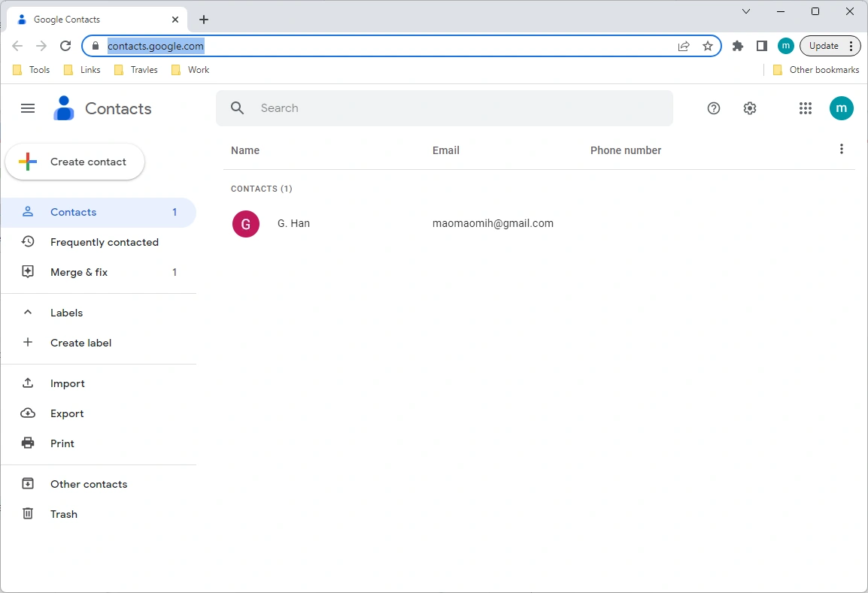
Task: Toggle the browser side panel
Action: [x=762, y=46]
